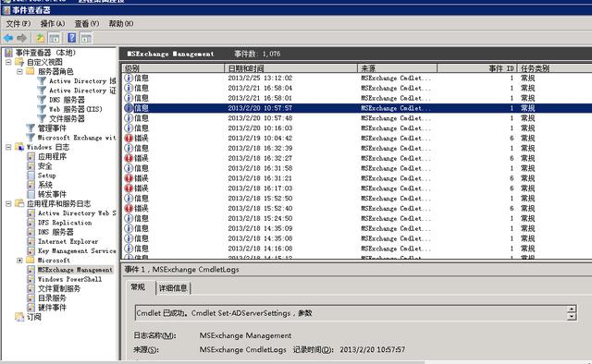592x364 pixels.
Task: Switch to the 详细信息 tab
Action: point(173,288)
